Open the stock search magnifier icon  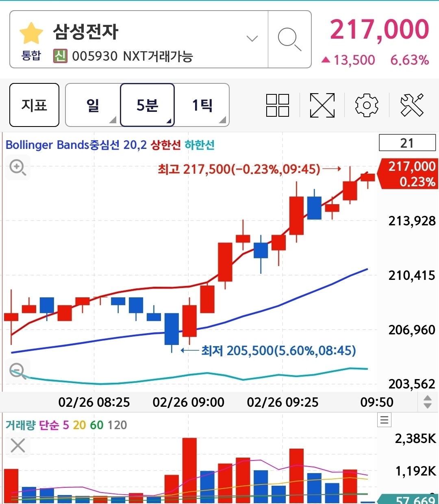[289, 39]
